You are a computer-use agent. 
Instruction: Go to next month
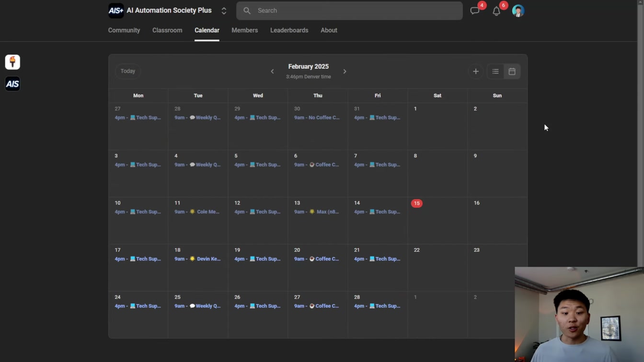click(345, 71)
